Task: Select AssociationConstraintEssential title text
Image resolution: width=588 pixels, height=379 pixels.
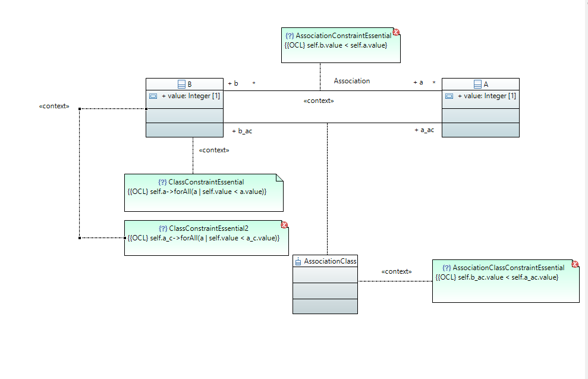Action: [344, 36]
